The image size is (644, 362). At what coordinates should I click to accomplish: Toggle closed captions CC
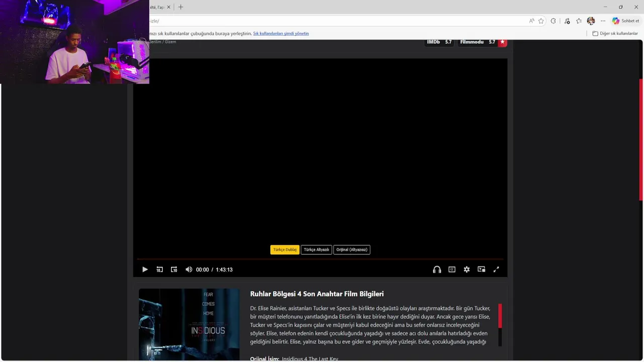coord(452,269)
